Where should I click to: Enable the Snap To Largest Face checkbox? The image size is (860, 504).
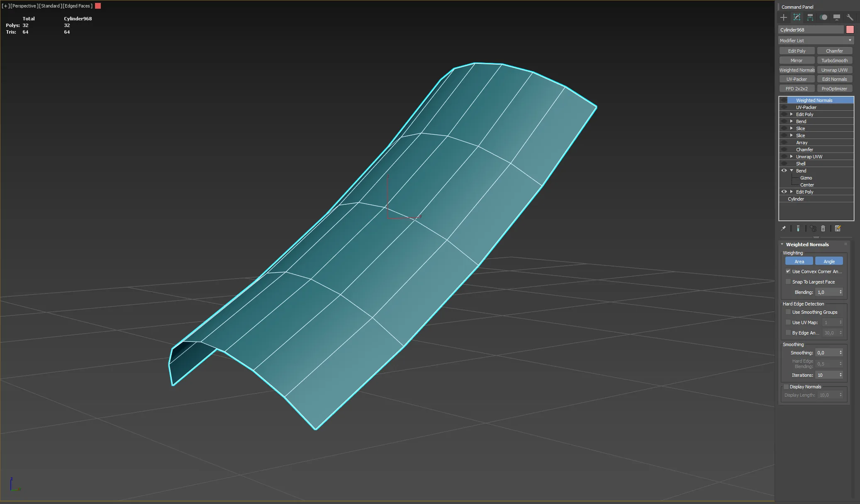coord(788,282)
